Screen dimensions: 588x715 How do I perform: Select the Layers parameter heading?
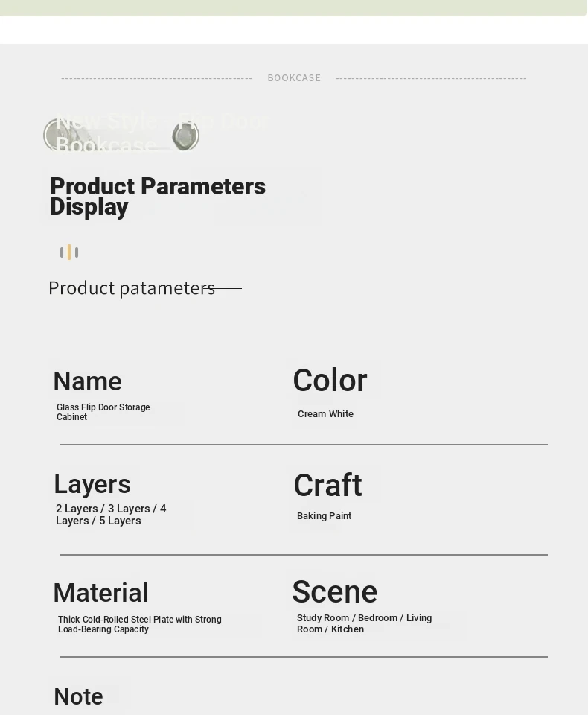(x=92, y=484)
